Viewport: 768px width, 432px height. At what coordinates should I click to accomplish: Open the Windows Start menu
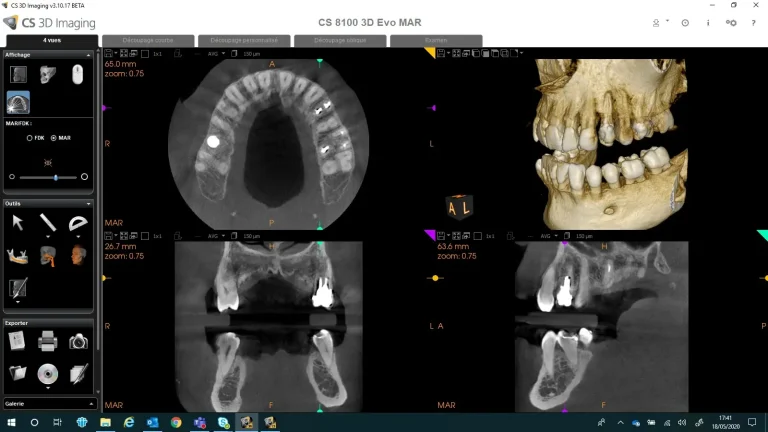coord(11,422)
